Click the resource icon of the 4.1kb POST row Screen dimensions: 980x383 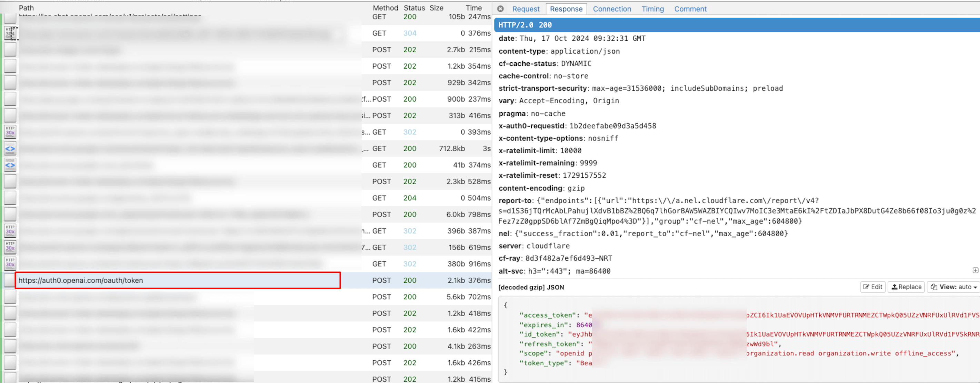point(10,346)
